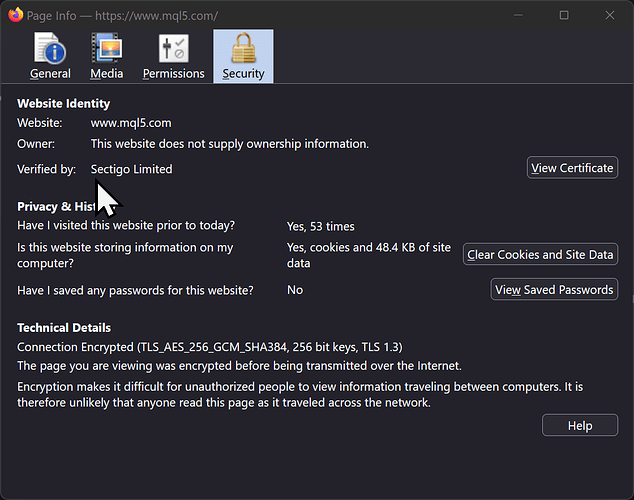Image resolution: width=634 pixels, height=500 pixels.
Task: Select the Security padlock tab
Action: (243, 56)
